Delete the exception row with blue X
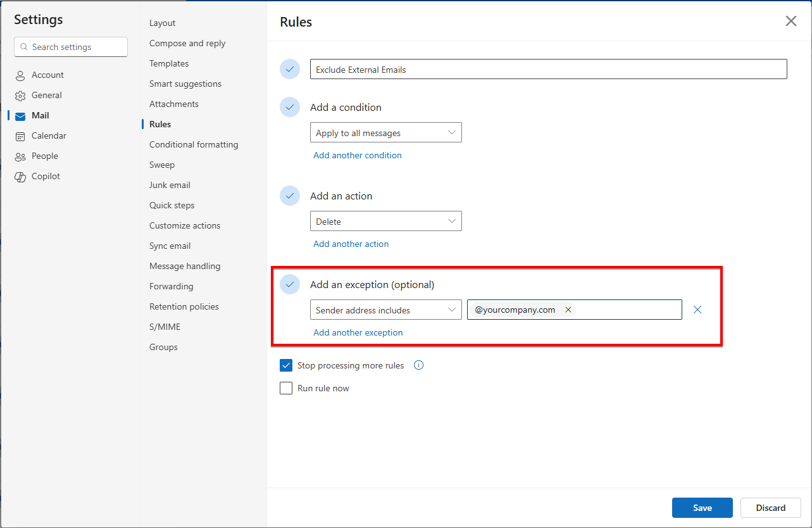Viewport: 812px width, 528px height. click(x=697, y=310)
